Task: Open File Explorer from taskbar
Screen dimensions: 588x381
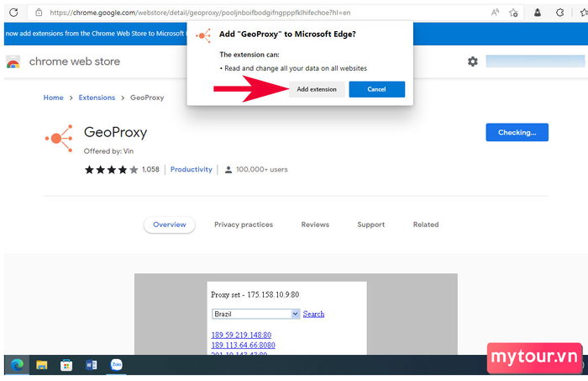Action: [x=42, y=365]
